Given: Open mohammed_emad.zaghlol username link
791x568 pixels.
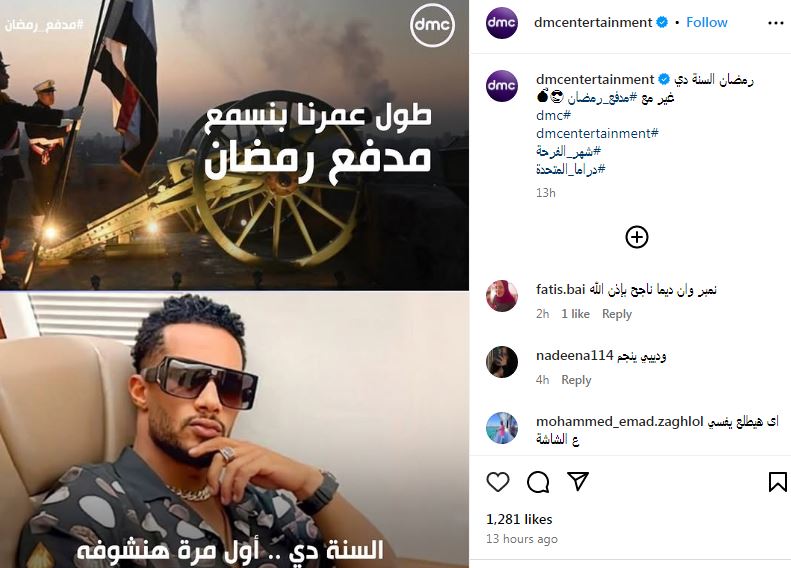Looking at the screenshot, I should tap(619, 422).
